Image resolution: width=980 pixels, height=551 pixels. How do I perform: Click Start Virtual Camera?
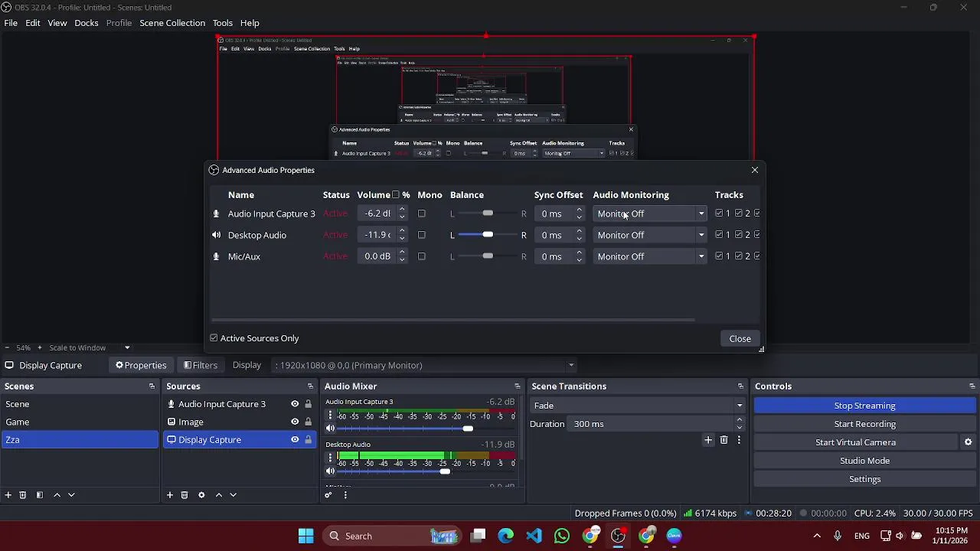coord(856,442)
